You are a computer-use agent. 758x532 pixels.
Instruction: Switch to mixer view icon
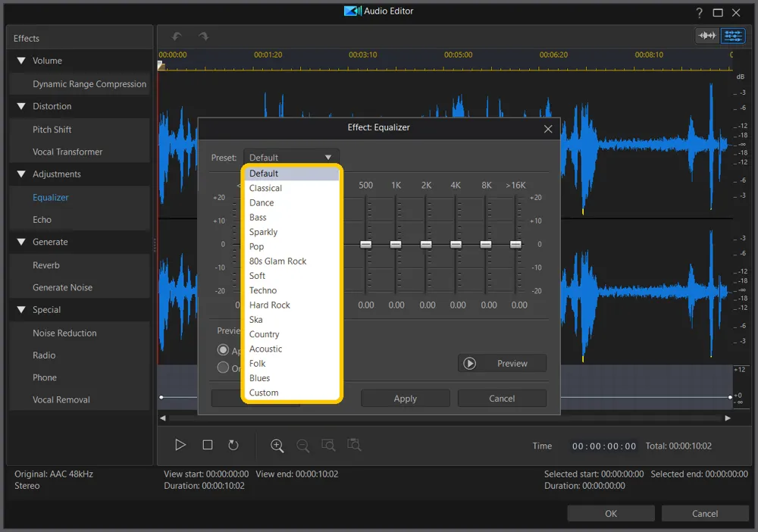[733, 36]
